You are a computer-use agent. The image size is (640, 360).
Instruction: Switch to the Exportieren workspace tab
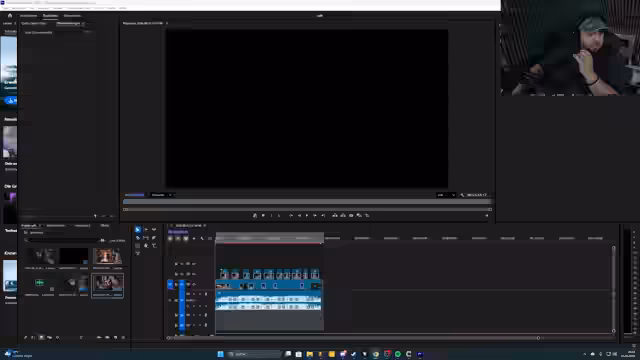[x=72, y=16]
